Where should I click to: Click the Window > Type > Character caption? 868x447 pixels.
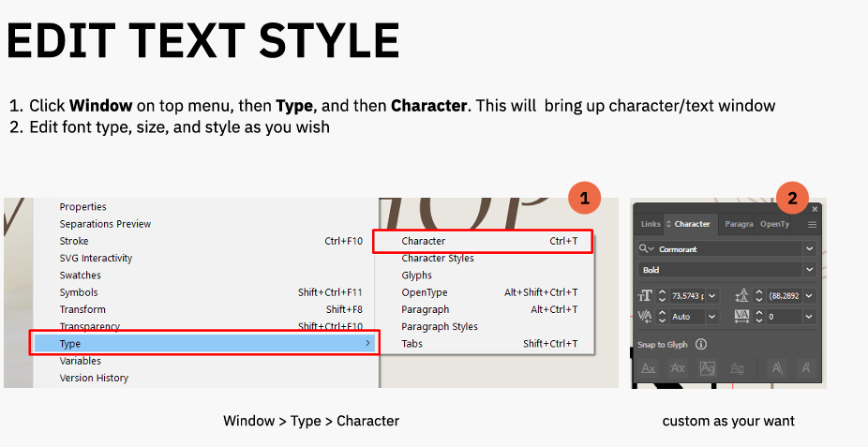coord(311,421)
